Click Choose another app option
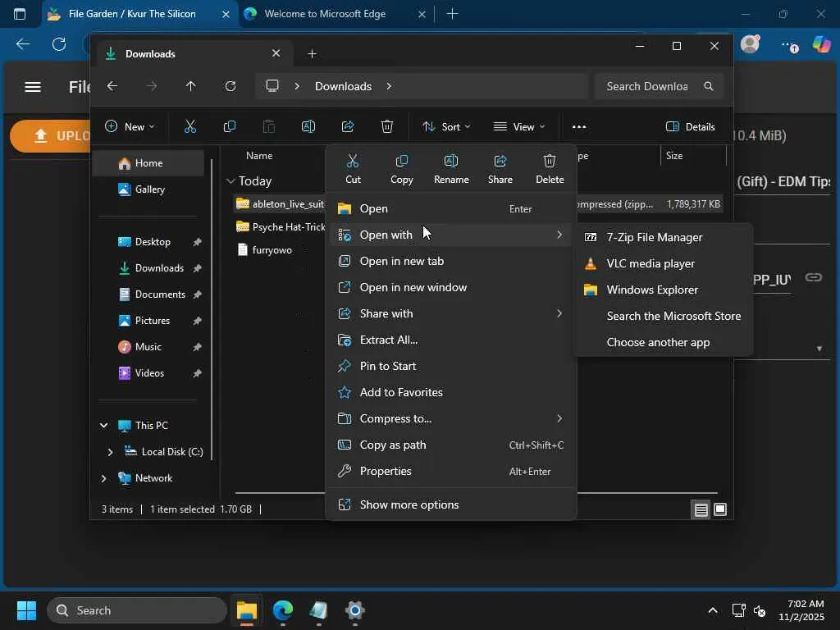 [x=658, y=342]
